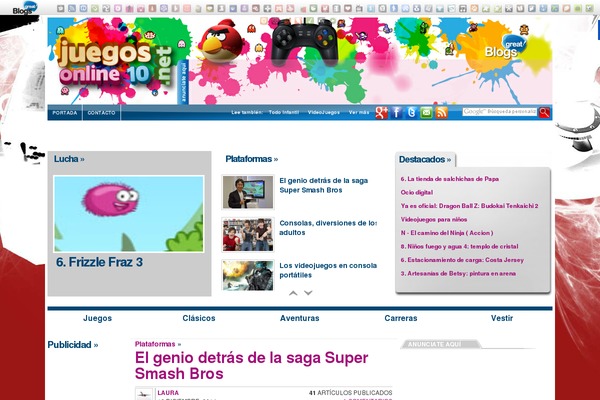The height and width of the screenshot is (400, 600).
Task: Select the 'Clásicos' category tab
Action: click(x=199, y=318)
